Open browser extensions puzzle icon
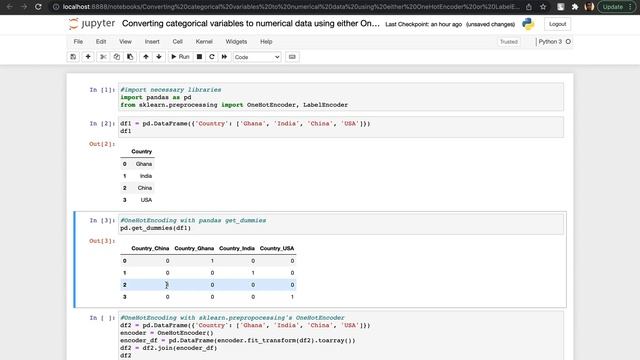This screenshot has height=360, width=640. coord(575,7)
